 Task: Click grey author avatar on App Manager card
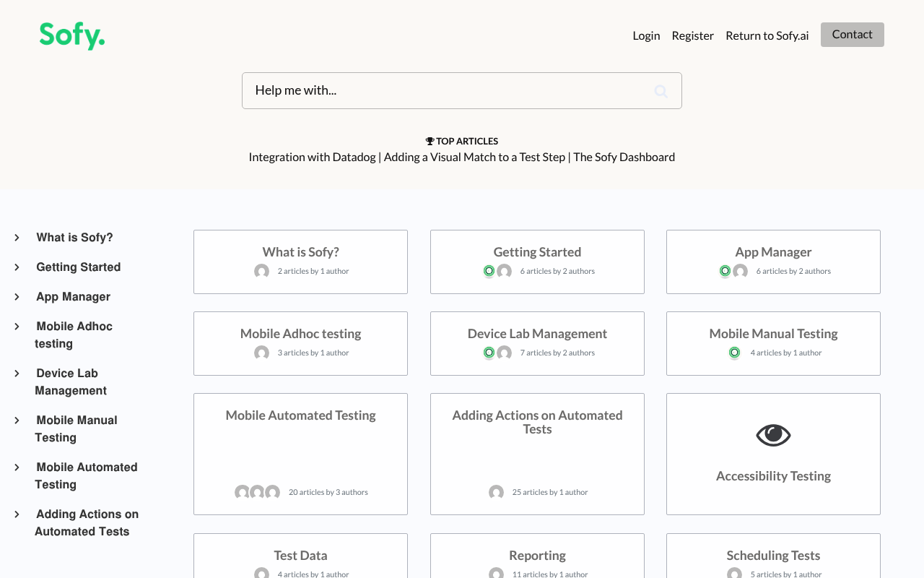click(740, 271)
